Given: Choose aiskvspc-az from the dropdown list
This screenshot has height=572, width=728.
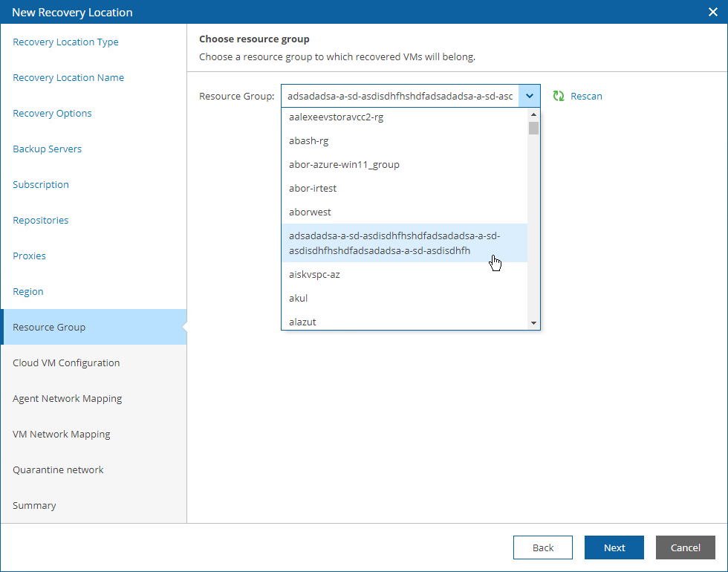Looking at the screenshot, I should [x=314, y=275].
